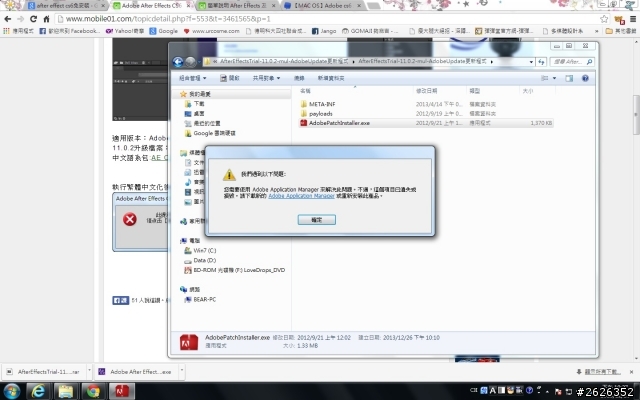Open Internet Explorer from the taskbar

pos(38,391)
